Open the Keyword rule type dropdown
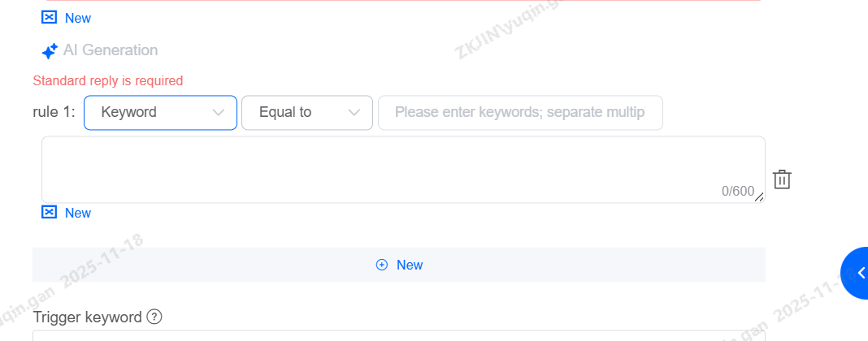The image size is (868, 341). point(160,113)
